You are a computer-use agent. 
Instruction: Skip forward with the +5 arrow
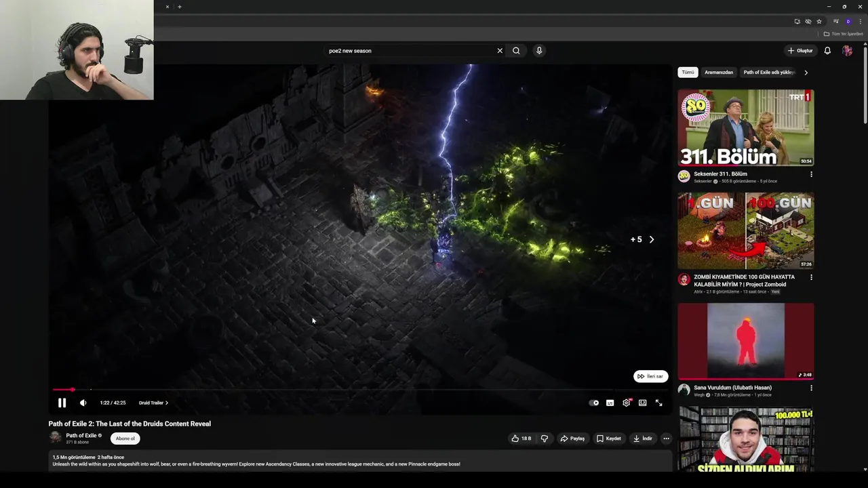652,239
